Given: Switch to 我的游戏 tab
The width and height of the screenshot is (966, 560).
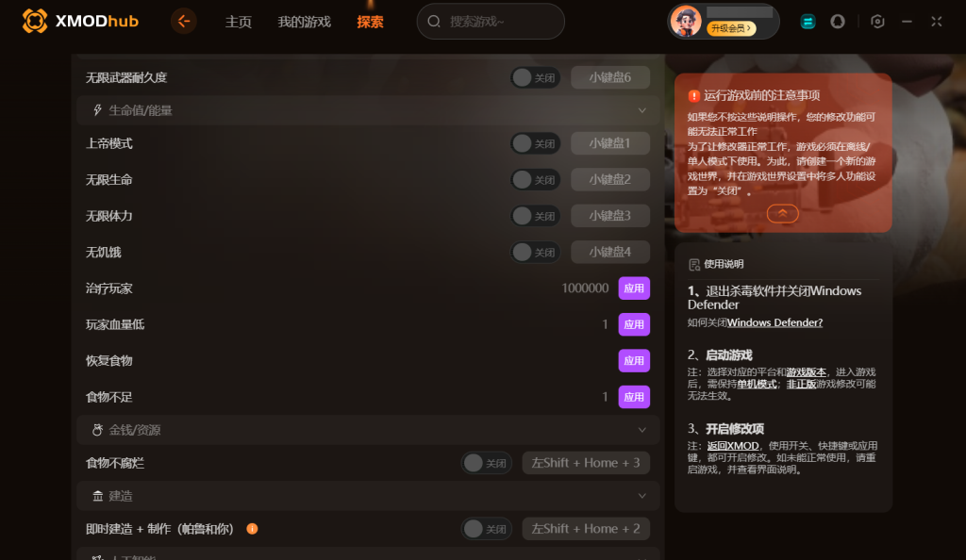Looking at the screenshot, I should [x=305, y=22].
